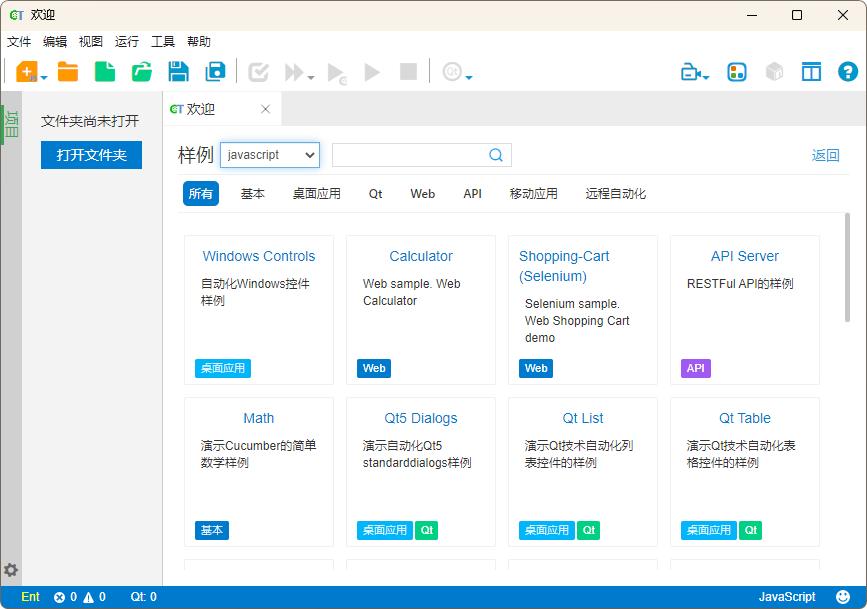Filter samples by Qt in filter bar
Viewport: 867px width, 609px height.
coord(375,194)
